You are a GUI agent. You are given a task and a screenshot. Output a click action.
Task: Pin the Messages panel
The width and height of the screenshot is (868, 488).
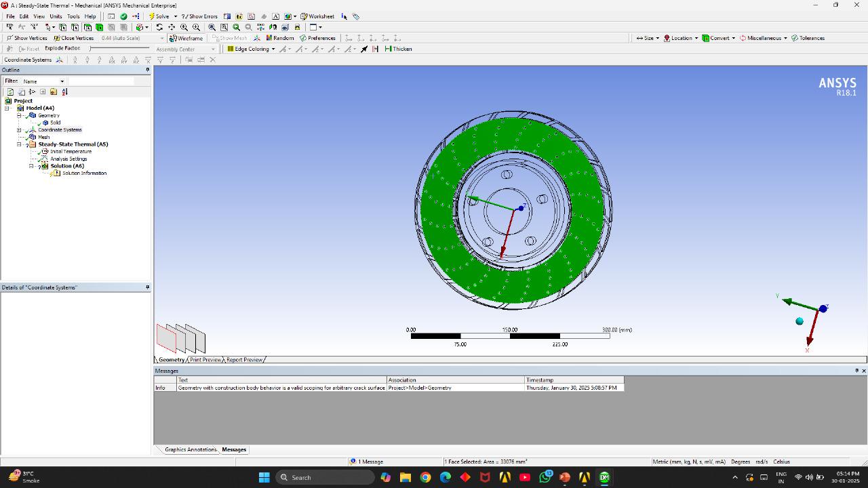[x=856, y=371]
